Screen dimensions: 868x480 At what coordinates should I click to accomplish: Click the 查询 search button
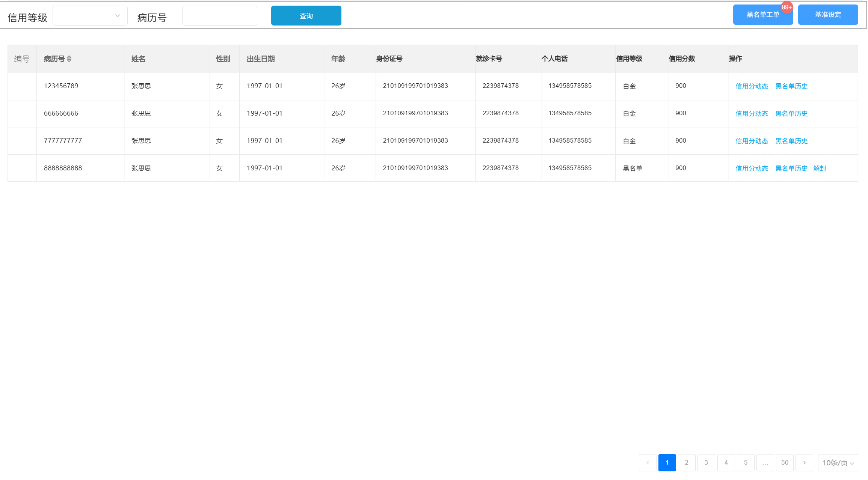click(x=306, y=16)
